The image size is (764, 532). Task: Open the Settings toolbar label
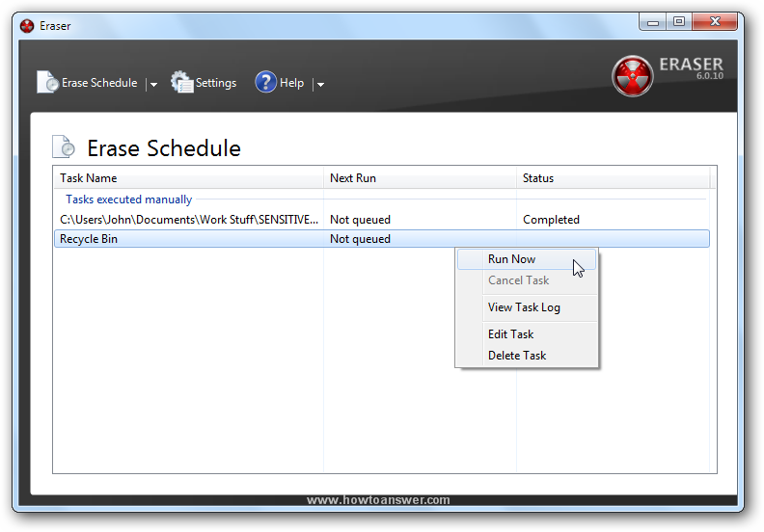tap(216, 83)
